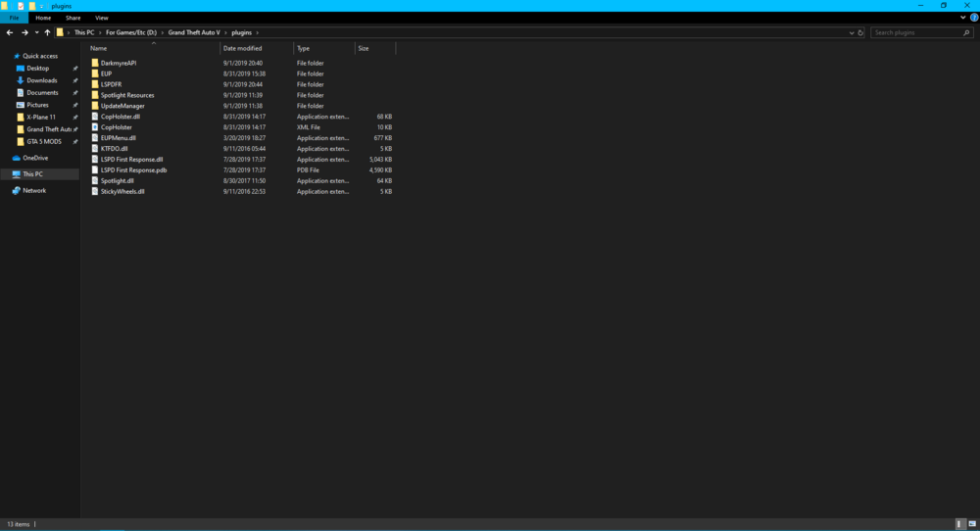The width and height of the screenshot is (980, 531).
Task: Open the File menu
Action: [14, 18]
